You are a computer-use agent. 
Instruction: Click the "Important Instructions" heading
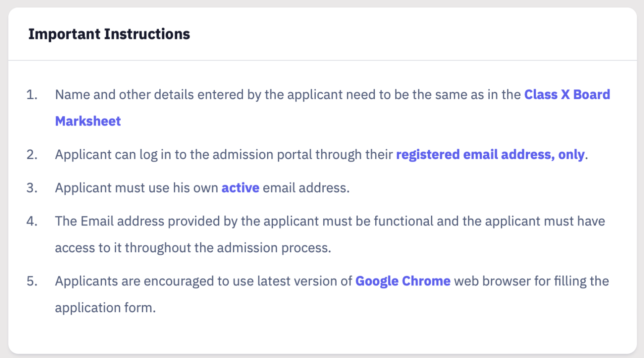[109, 34]
